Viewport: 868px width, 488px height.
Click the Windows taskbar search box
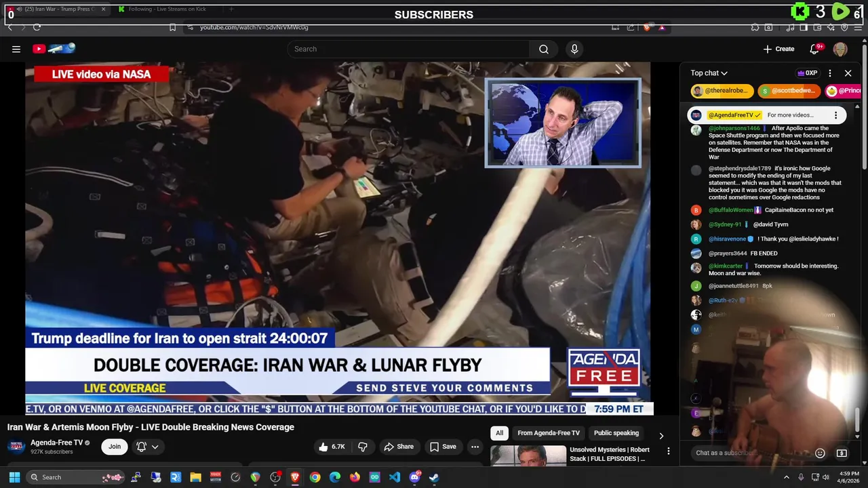tap(75, 477)
